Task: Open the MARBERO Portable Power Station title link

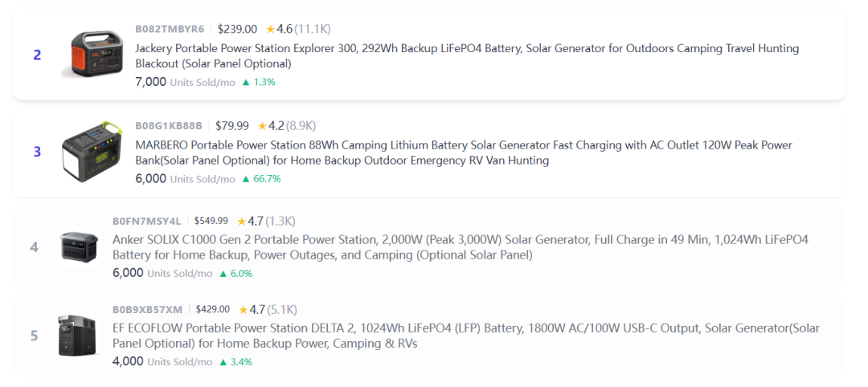Action: pos(464,153)
